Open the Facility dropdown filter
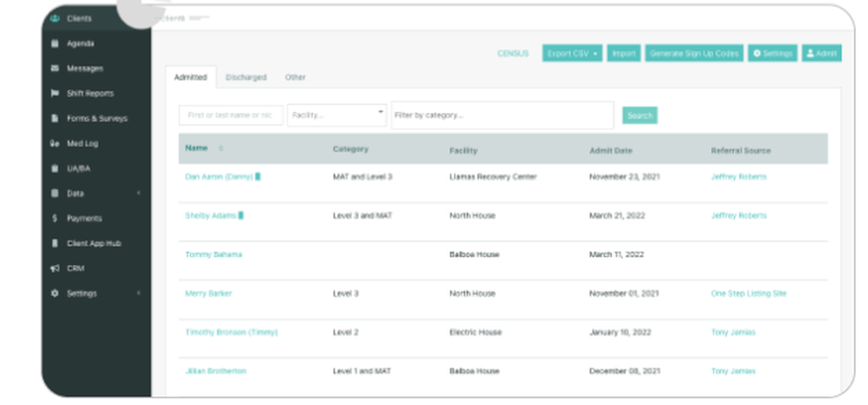 [x=337, y=115]
